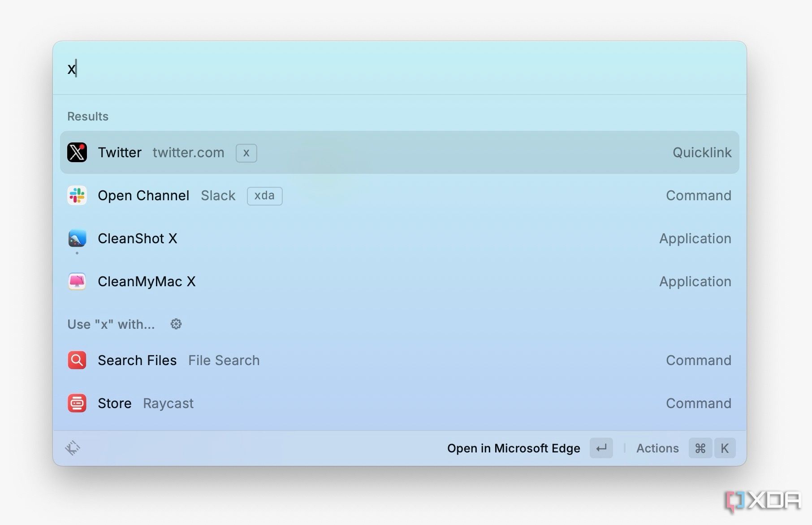Select the Twitter quicklink result
Image resolution: width=812 pixels, height=525 pixels.
(x=399, y=152)
